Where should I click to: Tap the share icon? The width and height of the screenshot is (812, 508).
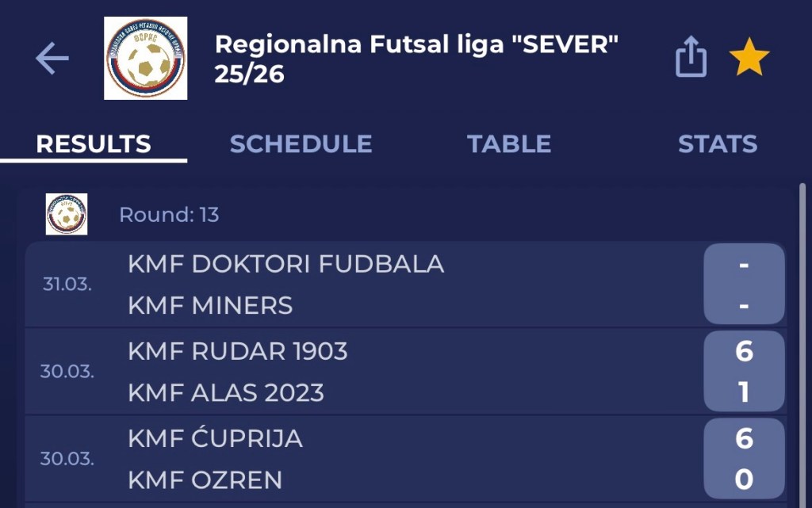point(691,59)
